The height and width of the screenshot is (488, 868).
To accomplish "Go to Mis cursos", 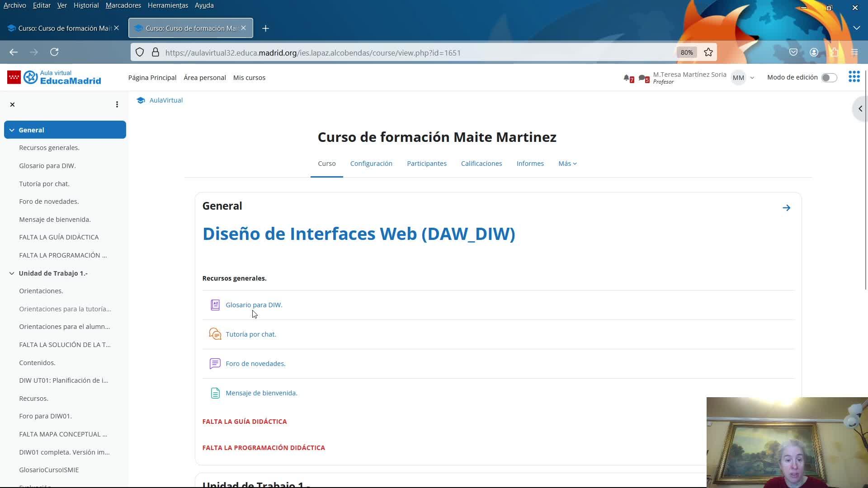I will click(249, 78).
